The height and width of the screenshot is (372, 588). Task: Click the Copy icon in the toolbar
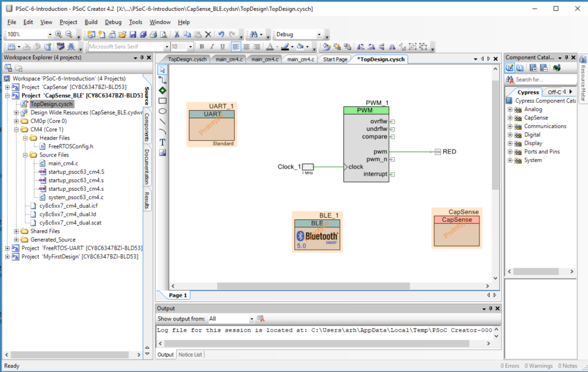[x=187, y=34]
